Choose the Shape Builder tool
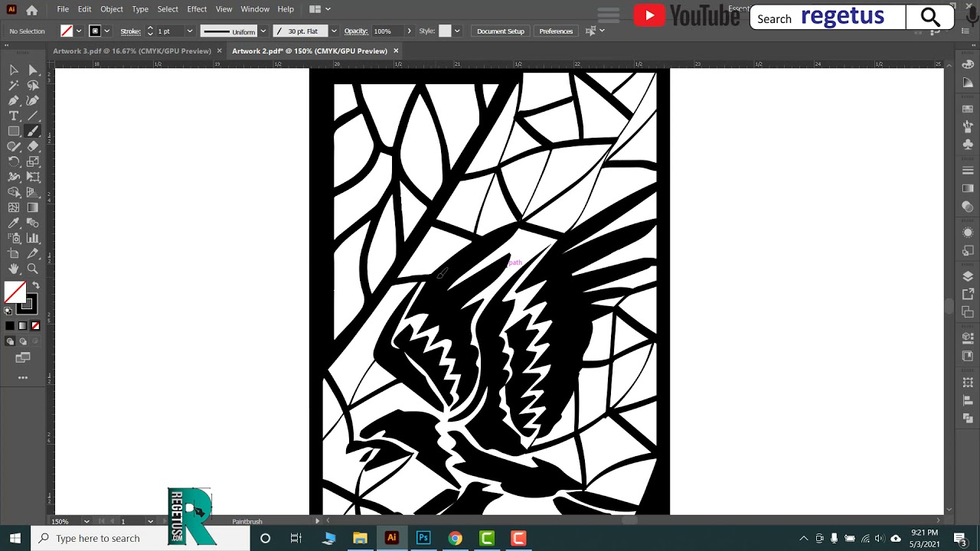This screenshot has width=980, height=551. [14, 193]
